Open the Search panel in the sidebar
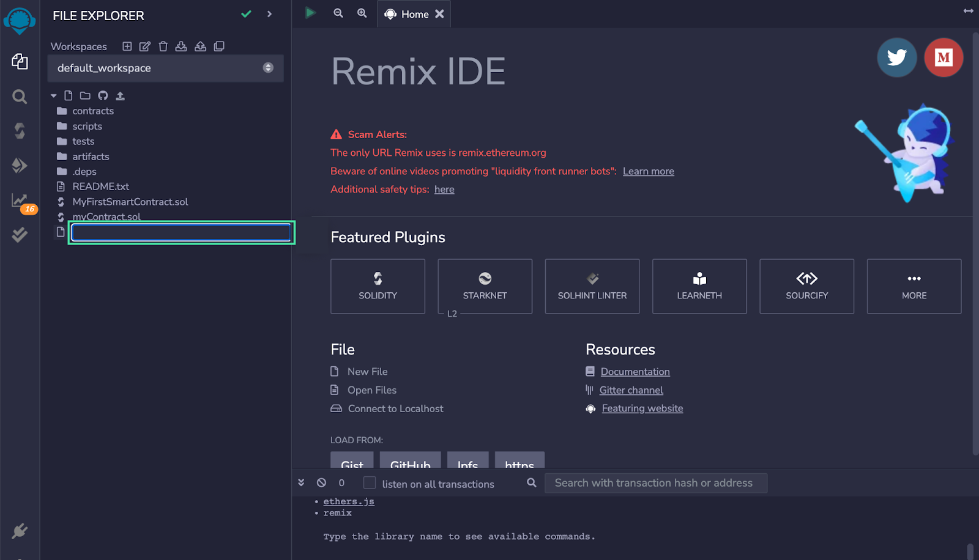 [20, 96]
